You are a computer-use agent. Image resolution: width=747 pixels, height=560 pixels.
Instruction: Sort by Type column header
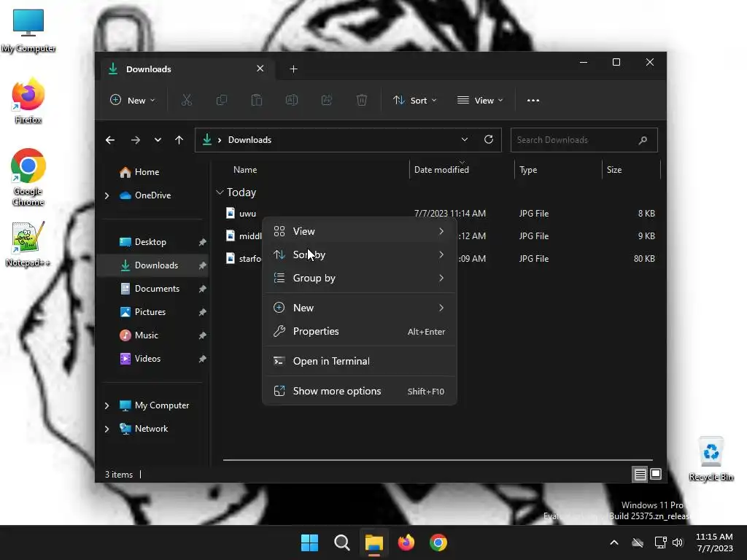(528, 170)
